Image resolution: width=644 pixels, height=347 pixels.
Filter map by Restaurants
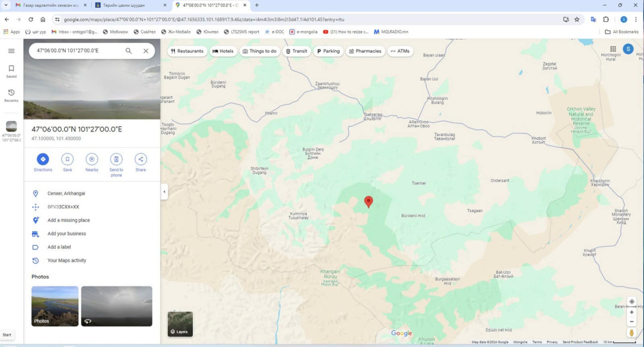pos(187,51)
